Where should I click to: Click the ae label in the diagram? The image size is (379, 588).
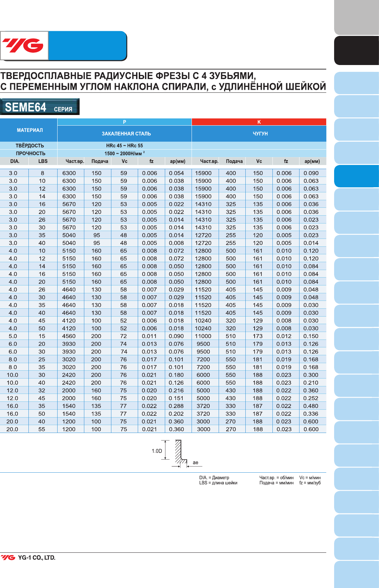[x=195, y=462]
